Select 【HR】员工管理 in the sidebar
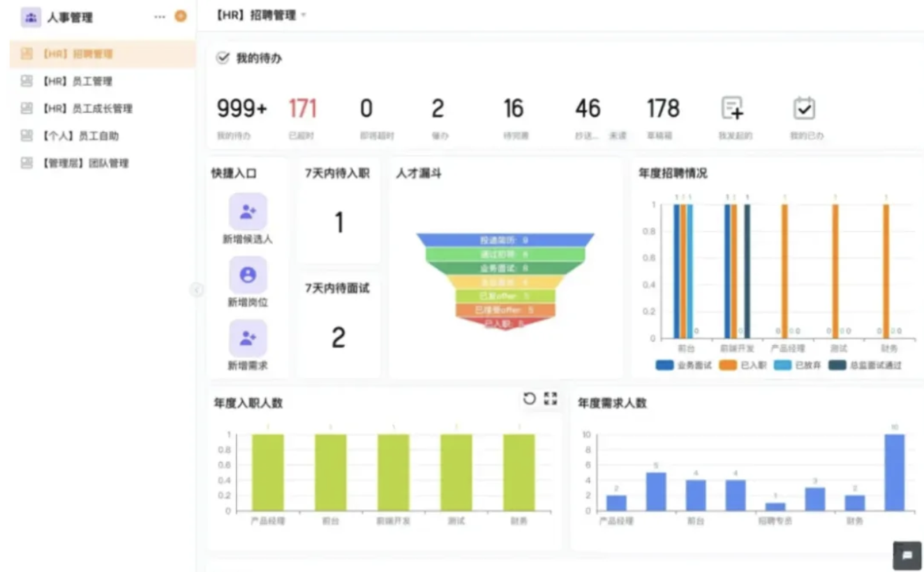 (77, 81)
